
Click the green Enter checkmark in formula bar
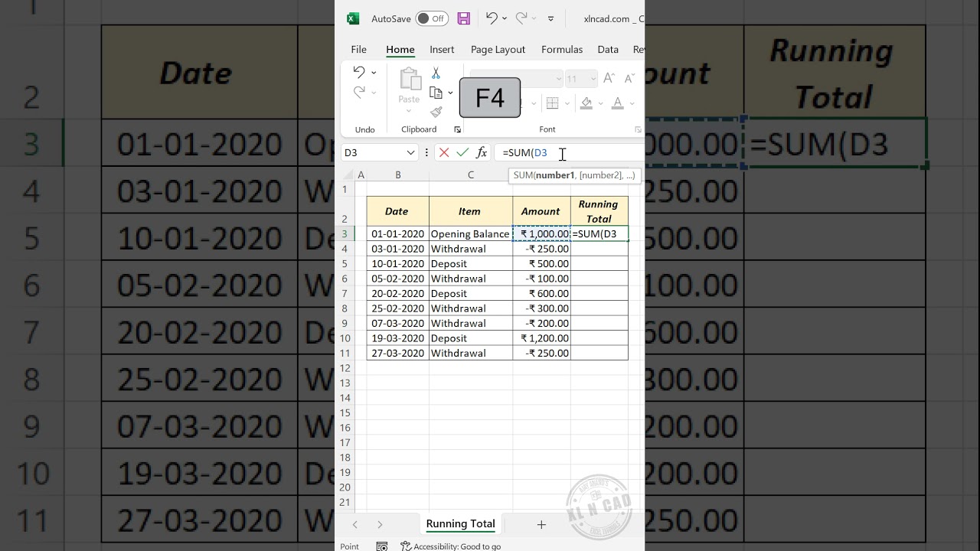click(462, 152)
